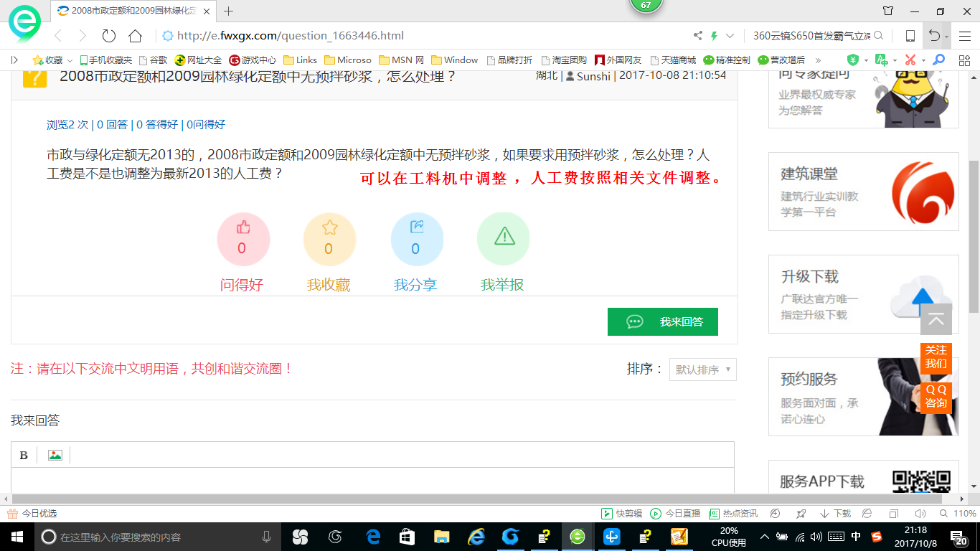Image resolution: width=980 pixels, height=551 pixels.
Task: Open the MSN 网 bookmark folder
Action: coord(402,60)
